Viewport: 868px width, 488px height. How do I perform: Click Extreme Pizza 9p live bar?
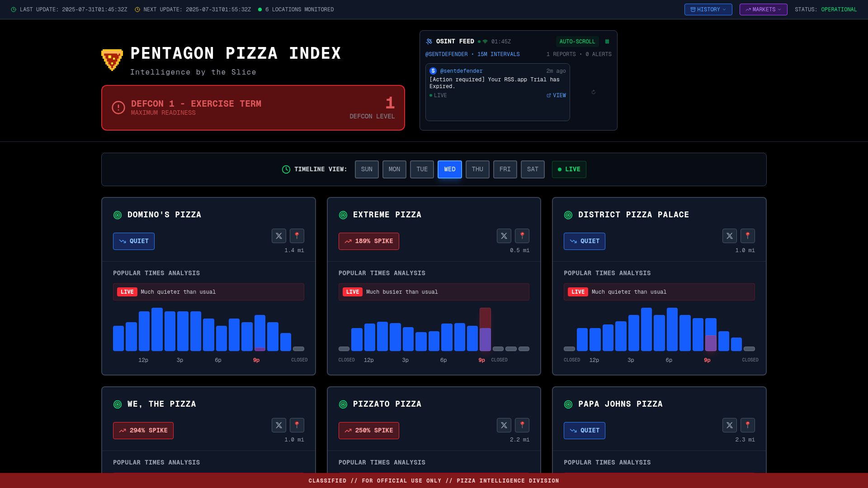pyautogui.click(x=485, y=329)
